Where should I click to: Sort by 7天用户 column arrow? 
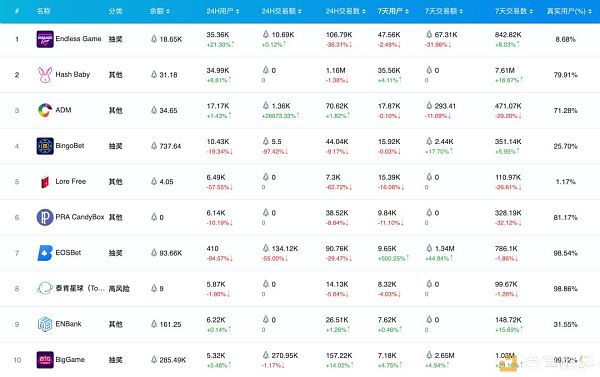pyautogui.click(x=407, y=11)
